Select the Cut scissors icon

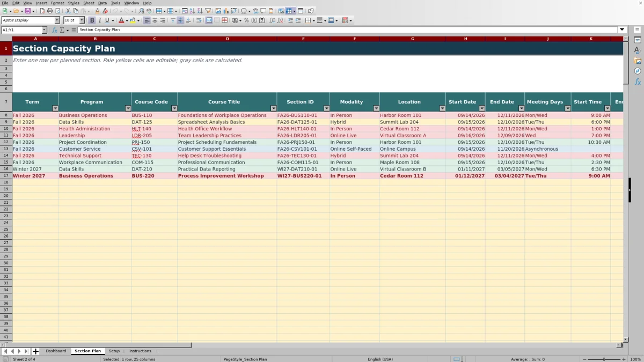68,11
